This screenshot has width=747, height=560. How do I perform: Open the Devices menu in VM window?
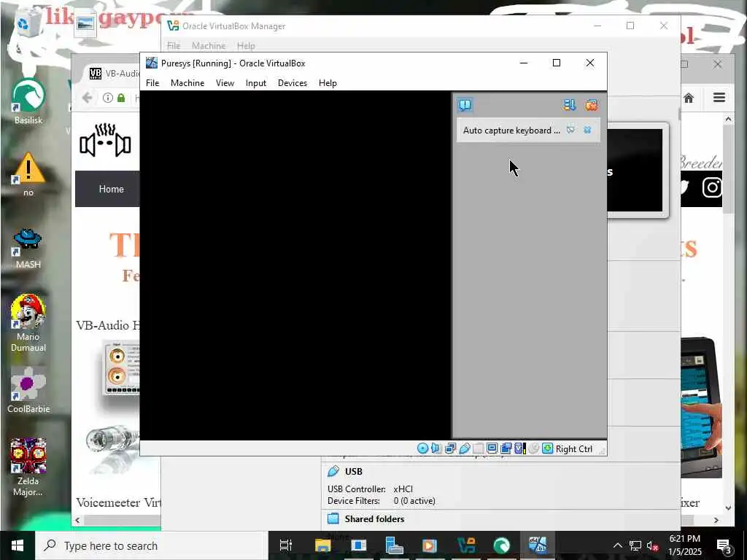(x=292, y=83)
